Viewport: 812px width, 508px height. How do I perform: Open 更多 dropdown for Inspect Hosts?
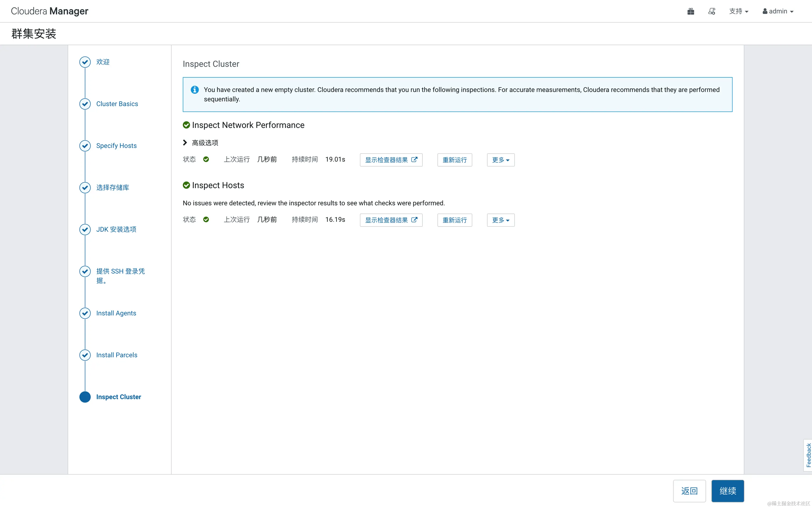pyautogui.click(x=501, y=220)
